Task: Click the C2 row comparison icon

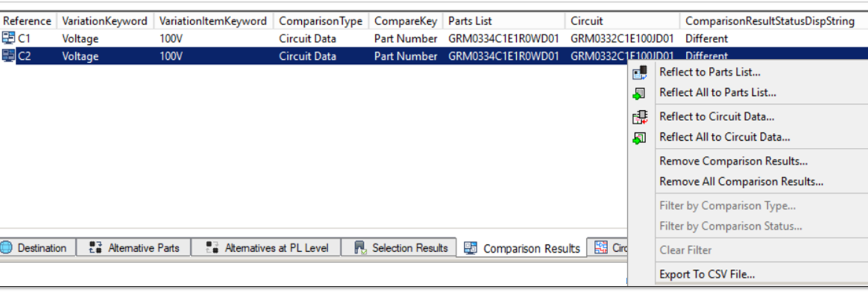Action: tap(9, 56)
